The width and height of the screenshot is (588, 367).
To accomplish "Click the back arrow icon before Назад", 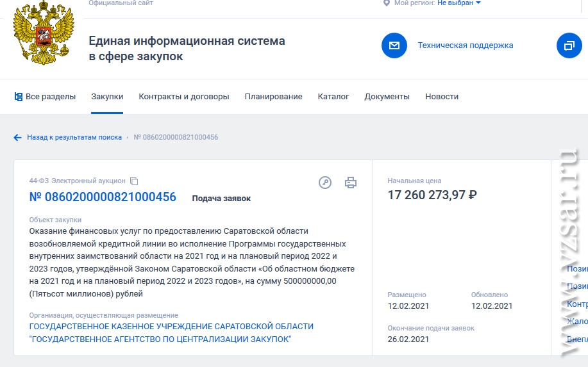I will (18, 138).
